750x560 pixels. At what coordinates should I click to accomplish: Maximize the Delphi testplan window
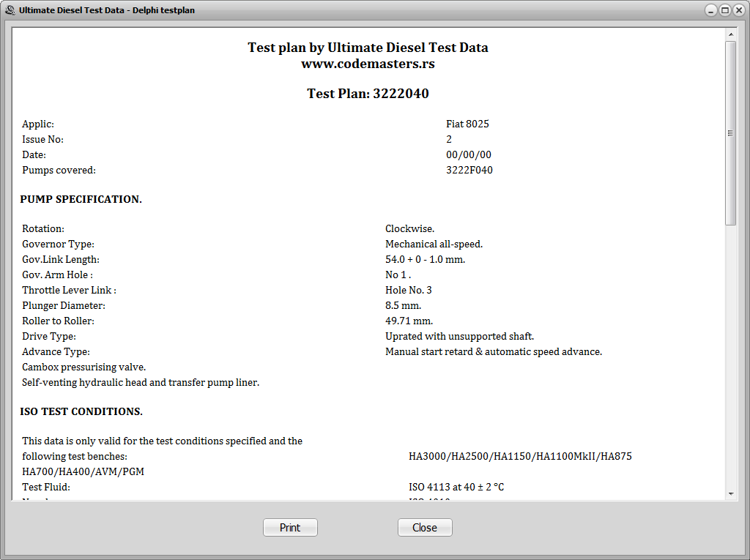click(x=725, y=10)
